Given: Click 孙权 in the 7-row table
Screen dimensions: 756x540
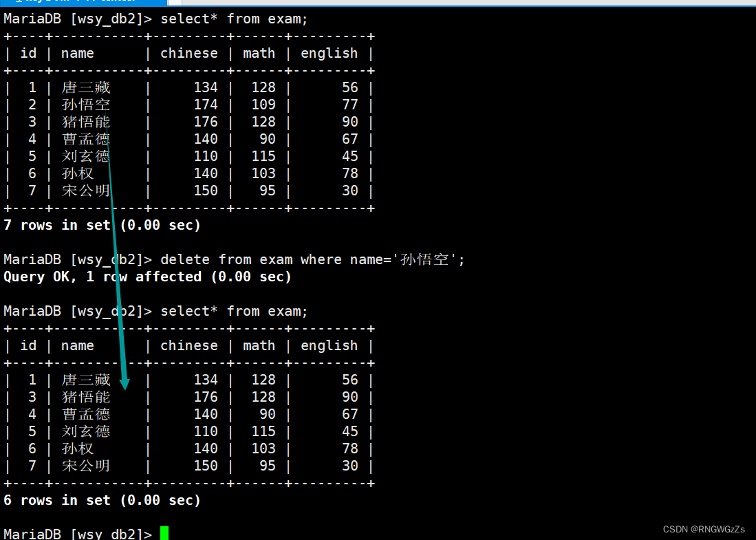Looking at the screenshot, I should click(78, 173).
